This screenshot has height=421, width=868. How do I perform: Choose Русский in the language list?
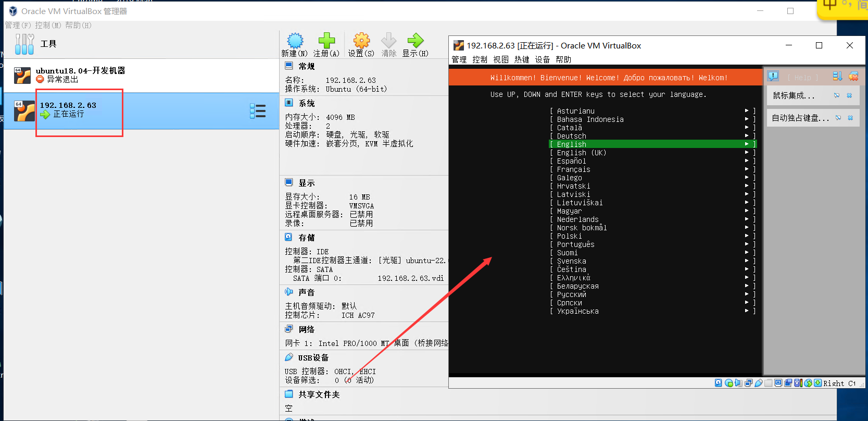pyautogui.click(x=652, y=294)
